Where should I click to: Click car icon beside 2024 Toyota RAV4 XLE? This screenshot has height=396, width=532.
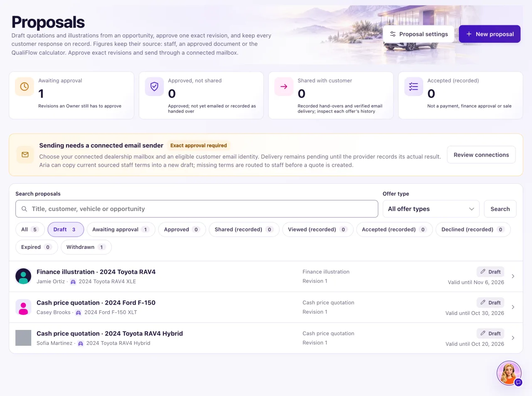[73, 282]
